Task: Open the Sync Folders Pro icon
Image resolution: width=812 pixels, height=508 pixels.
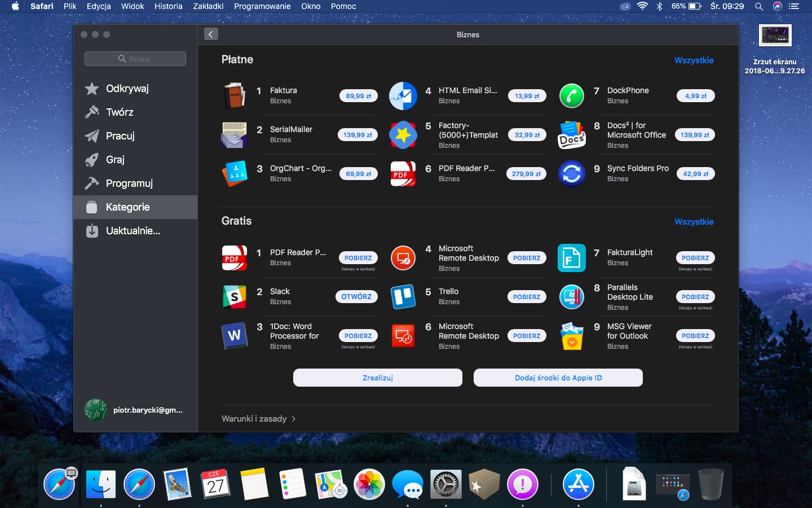Action: (572, 174)
